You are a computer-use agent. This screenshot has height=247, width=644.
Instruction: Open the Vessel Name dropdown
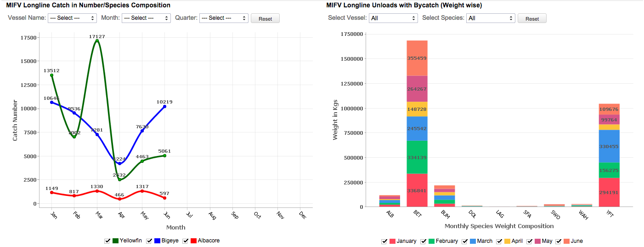click(72, 18)
